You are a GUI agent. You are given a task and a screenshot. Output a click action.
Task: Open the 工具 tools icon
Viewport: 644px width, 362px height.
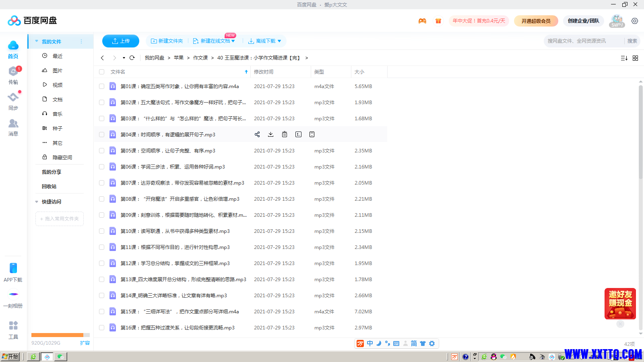click(x=13, y=325)
